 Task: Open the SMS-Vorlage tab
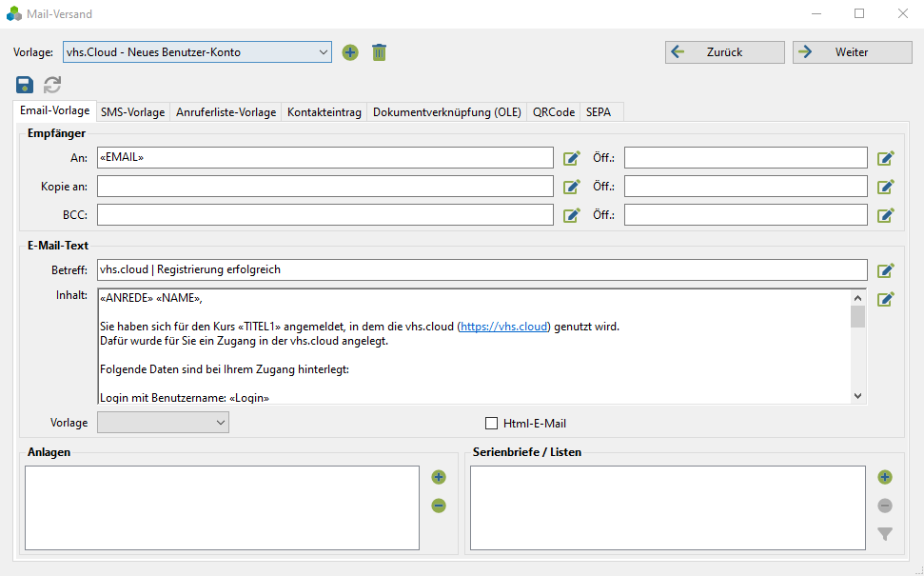click(132, 112)
